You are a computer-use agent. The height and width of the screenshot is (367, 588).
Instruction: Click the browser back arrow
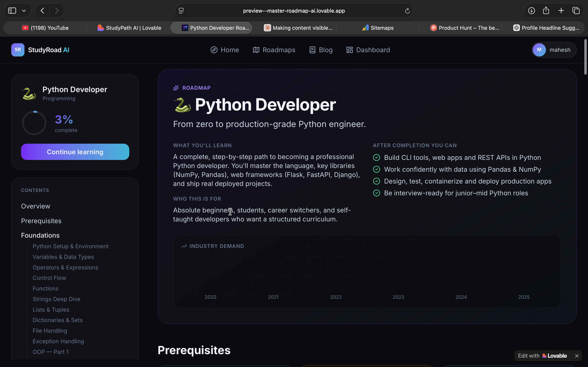pos(42,11)
